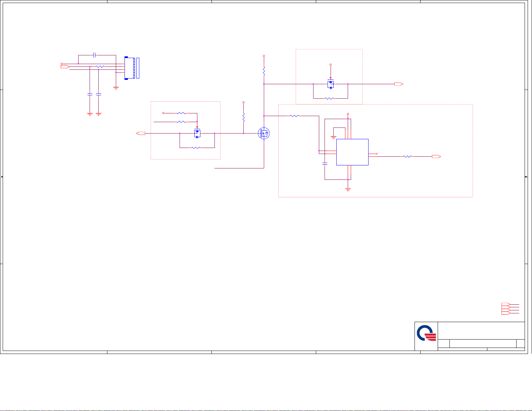Select the round MOSFET transistor symbol
This screenshot has height=411, width=532.
[264, 133]
